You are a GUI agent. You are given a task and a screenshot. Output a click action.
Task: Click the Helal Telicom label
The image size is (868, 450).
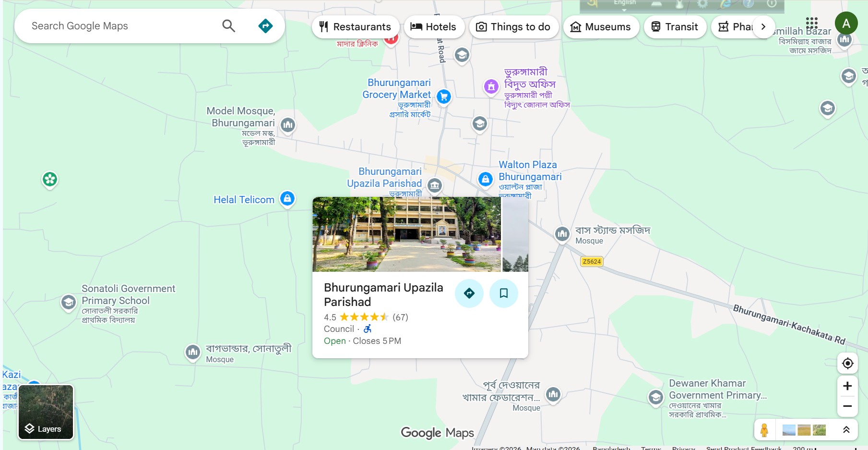[x=244, y=200]
